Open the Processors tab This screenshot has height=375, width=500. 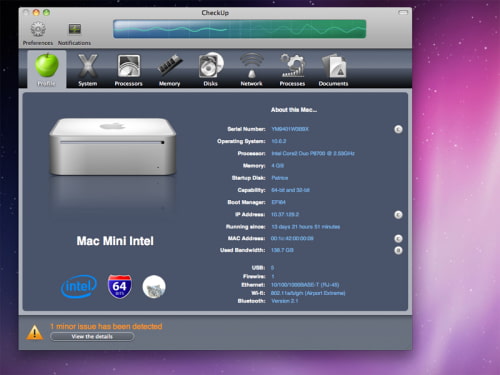click(129, 70)
